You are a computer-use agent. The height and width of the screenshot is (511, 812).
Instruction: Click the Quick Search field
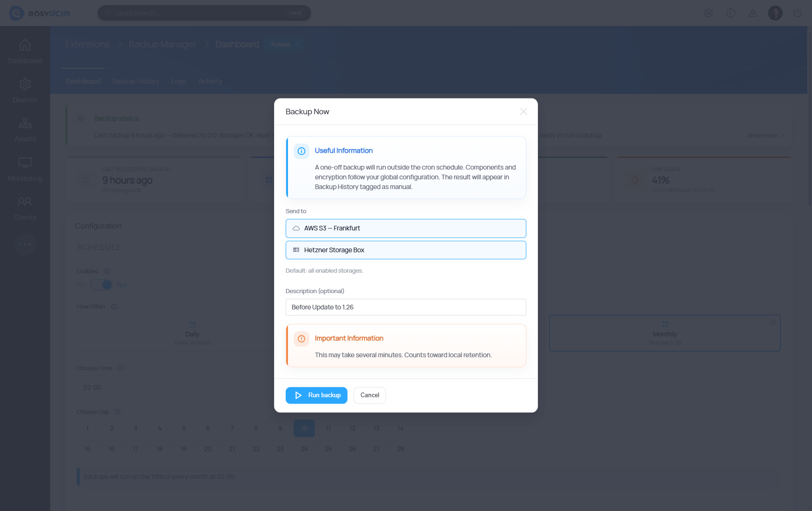204,13
